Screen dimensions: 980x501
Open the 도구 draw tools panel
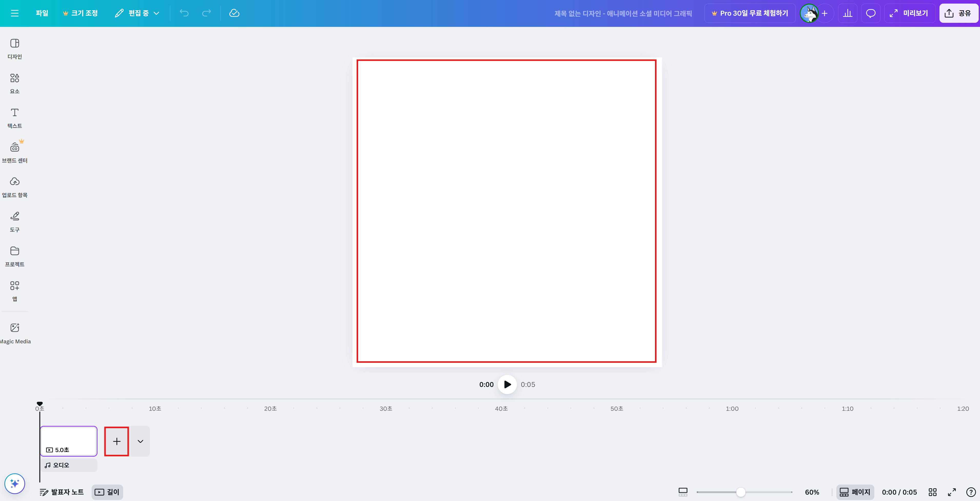click(15, 222)
